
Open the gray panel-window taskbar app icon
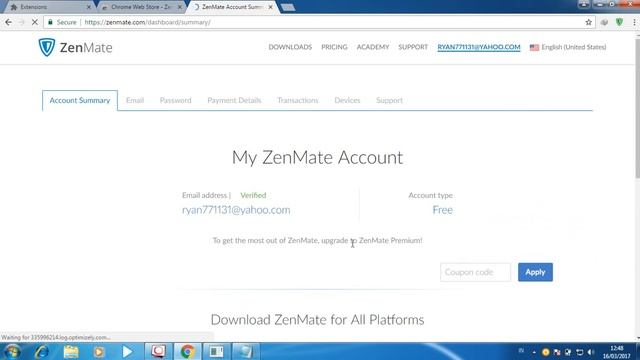[x=216, y=351]
